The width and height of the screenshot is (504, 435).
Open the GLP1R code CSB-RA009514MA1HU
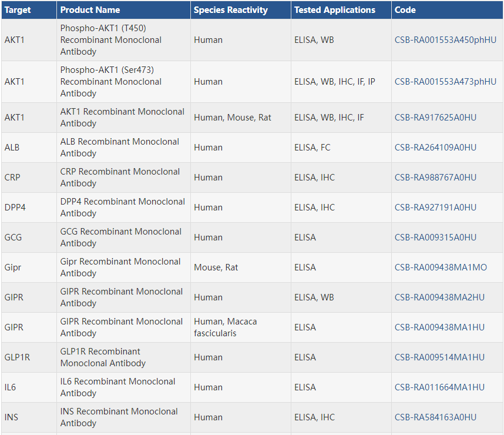[x=439, y=357]
